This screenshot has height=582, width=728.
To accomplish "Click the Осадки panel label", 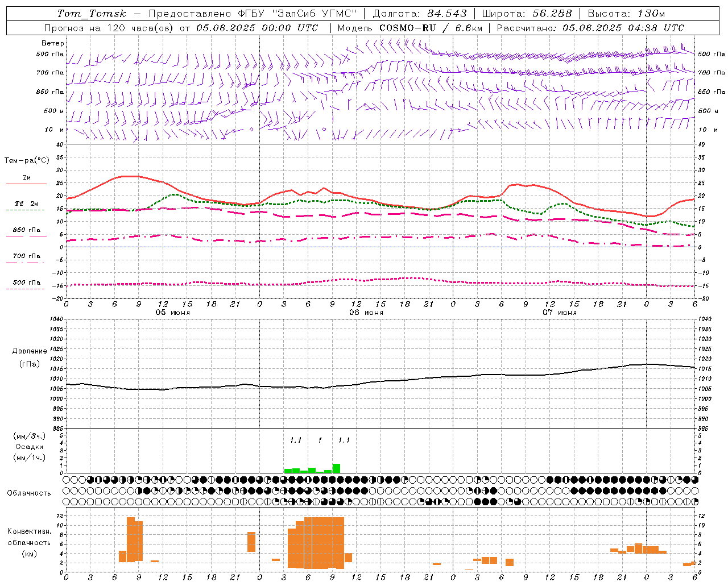I will [30, 447].
